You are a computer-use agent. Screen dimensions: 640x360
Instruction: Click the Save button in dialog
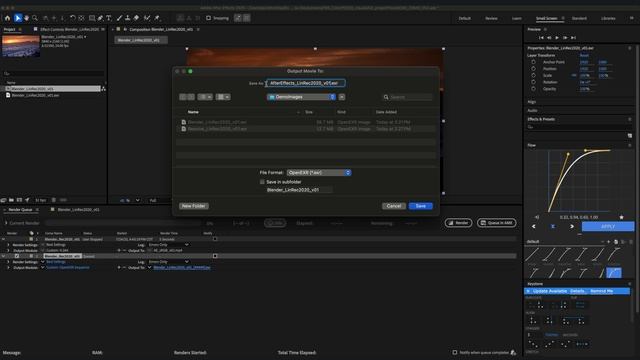point(420,206)
